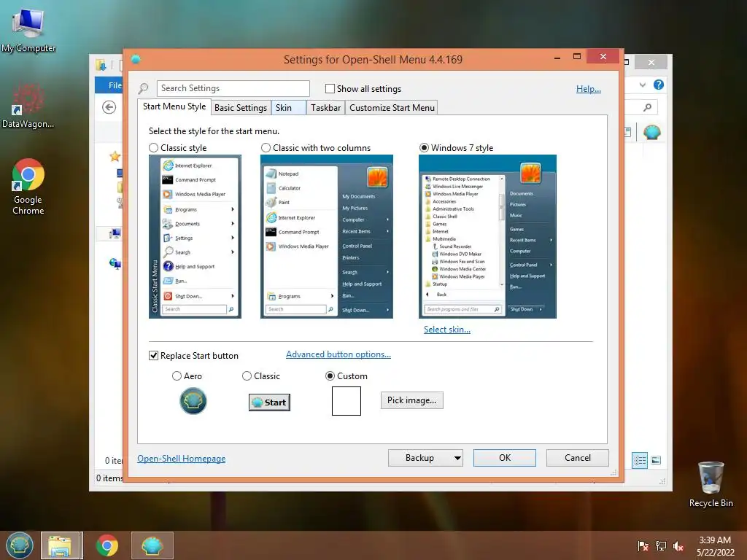Visit the Open-Shell Homepage link
Image resolution: width=747 pixels, height=560 pixels.
[x=182, y=459]
